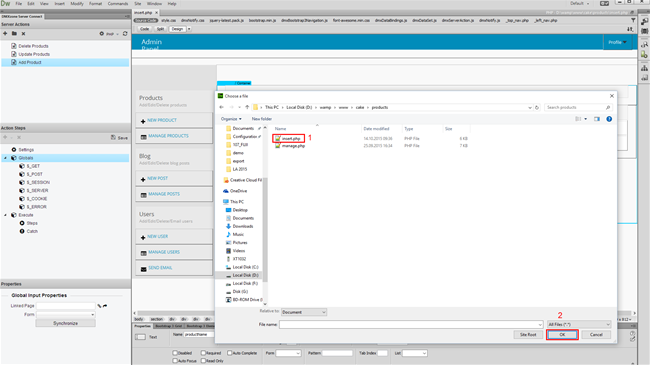Toggle Auto Complete checkbox
This screenshot has height=365, width=650.
tap(229, 353)
